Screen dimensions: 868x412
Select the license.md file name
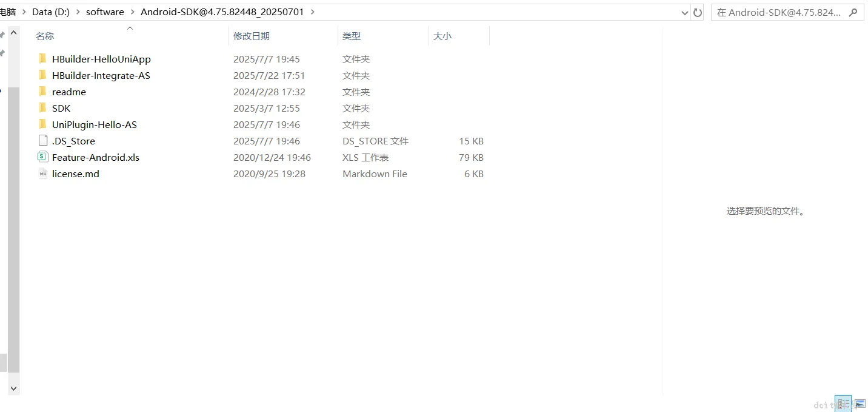point(76,174)
